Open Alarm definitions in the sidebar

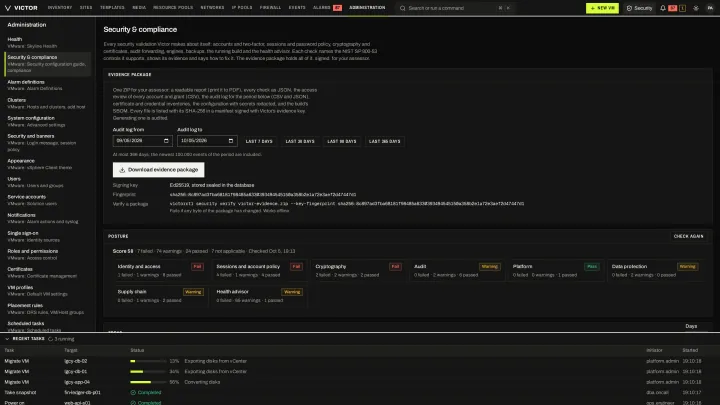47,85
